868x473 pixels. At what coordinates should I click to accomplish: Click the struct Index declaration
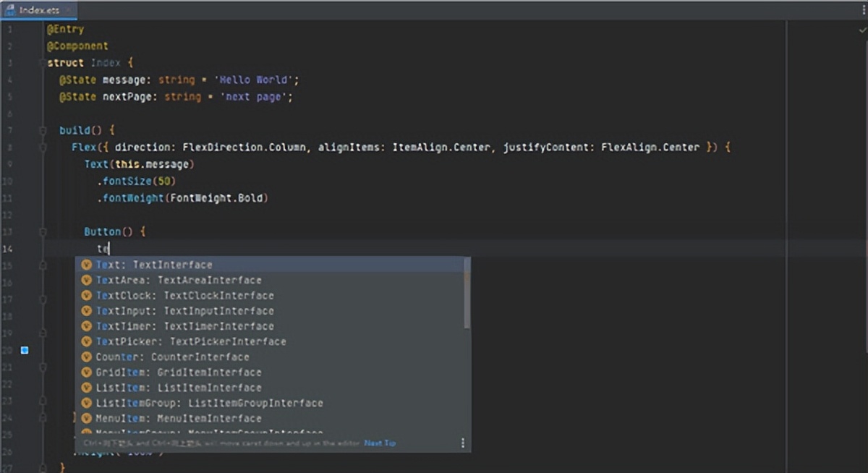click(90, 63)
